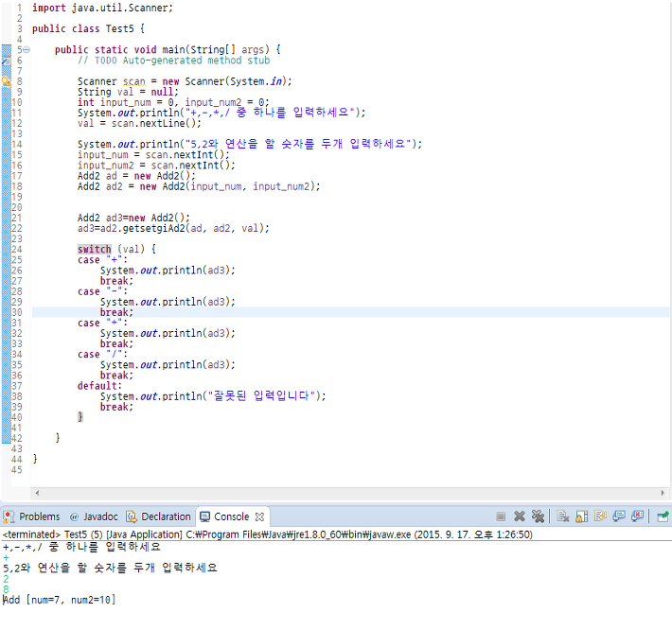Click the green '+' input in console

6,557
